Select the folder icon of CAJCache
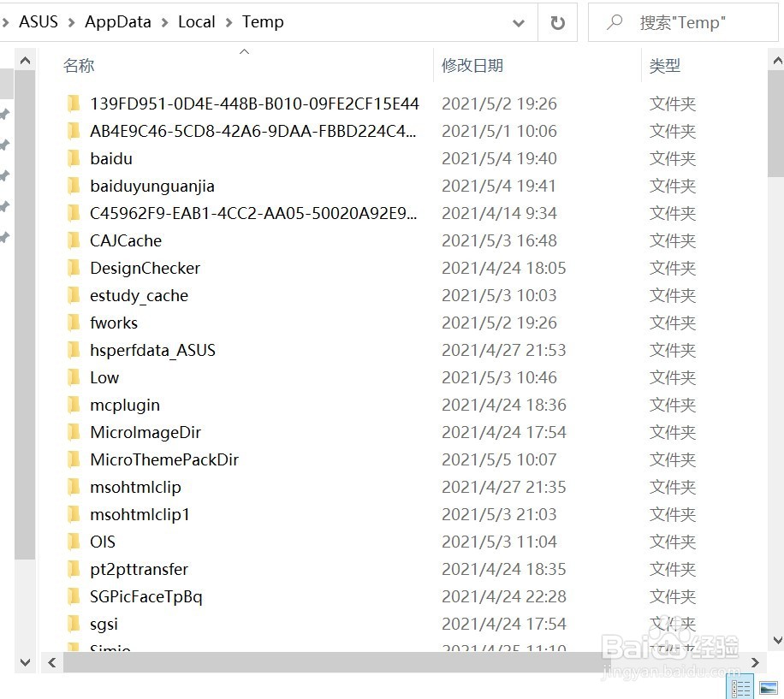 pyautogui.click(x=74, y=240)
